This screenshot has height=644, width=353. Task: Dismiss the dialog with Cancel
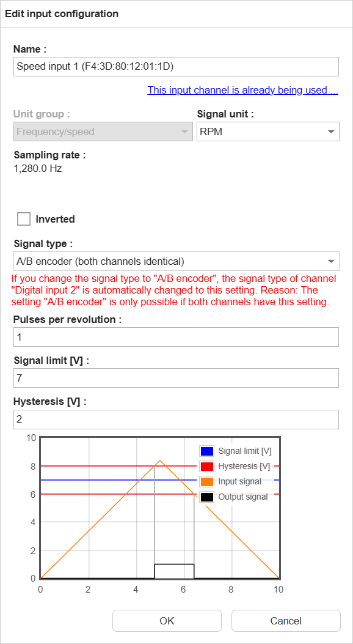tap(285, 620)
